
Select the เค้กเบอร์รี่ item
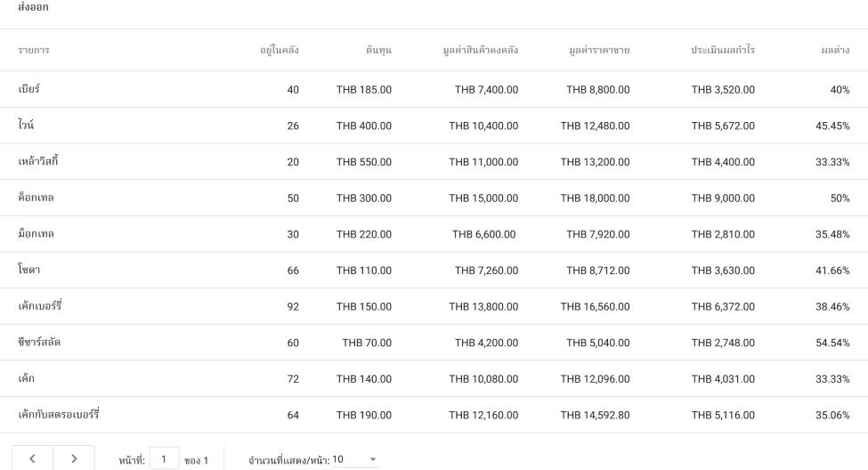[40, 306]
